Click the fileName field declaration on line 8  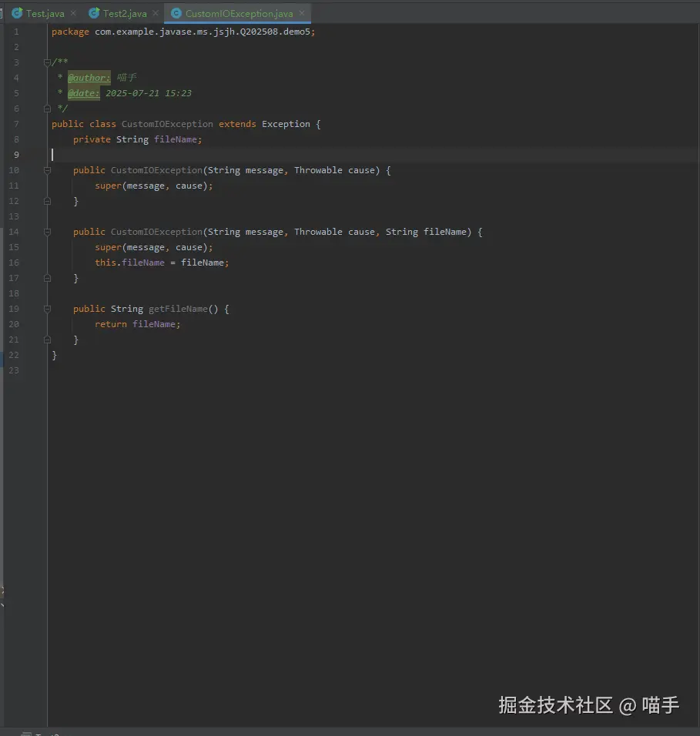[x=176, y=139]
